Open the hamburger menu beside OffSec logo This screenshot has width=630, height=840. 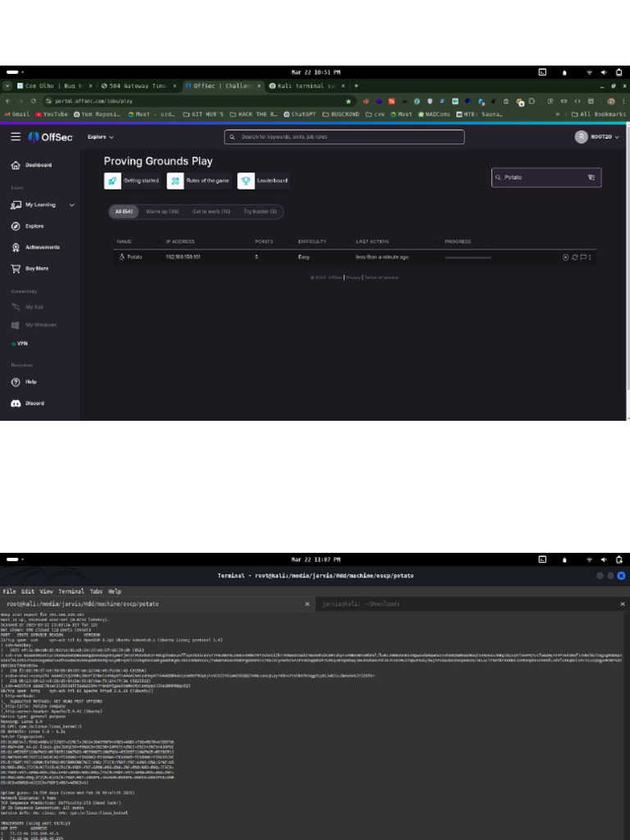[x=16, y=137]
